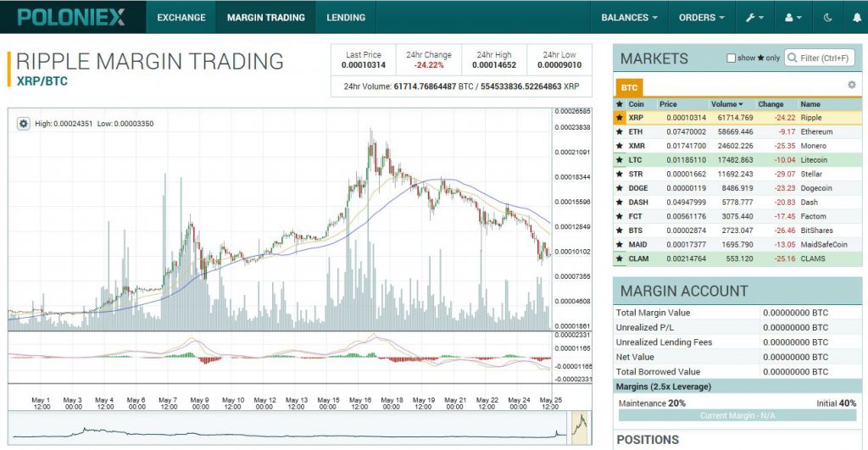
Task: Open the Dash market row
Action: point(737,203)
